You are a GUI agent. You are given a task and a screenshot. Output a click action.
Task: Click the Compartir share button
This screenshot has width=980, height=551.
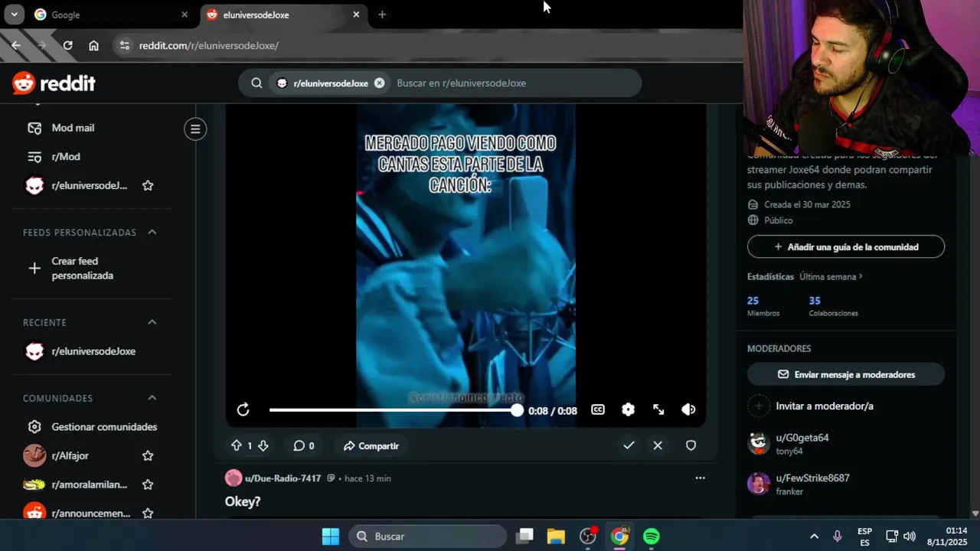click(371, 445)
